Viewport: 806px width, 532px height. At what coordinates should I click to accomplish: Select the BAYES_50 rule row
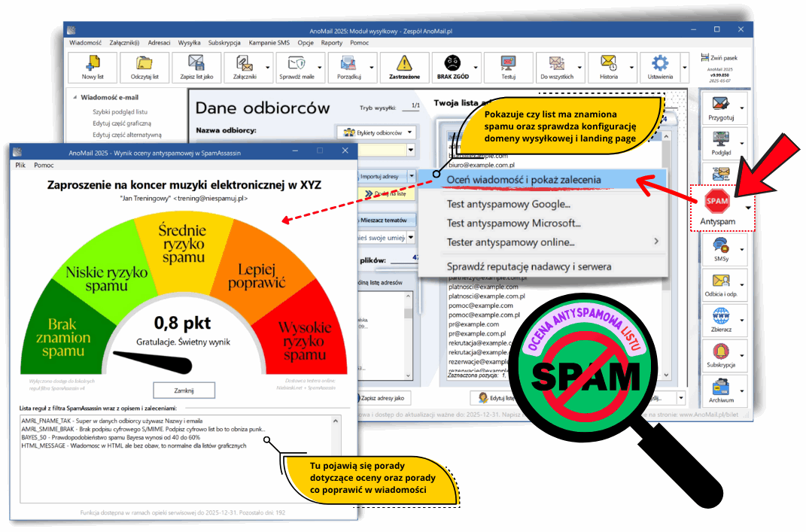point(111,437)
